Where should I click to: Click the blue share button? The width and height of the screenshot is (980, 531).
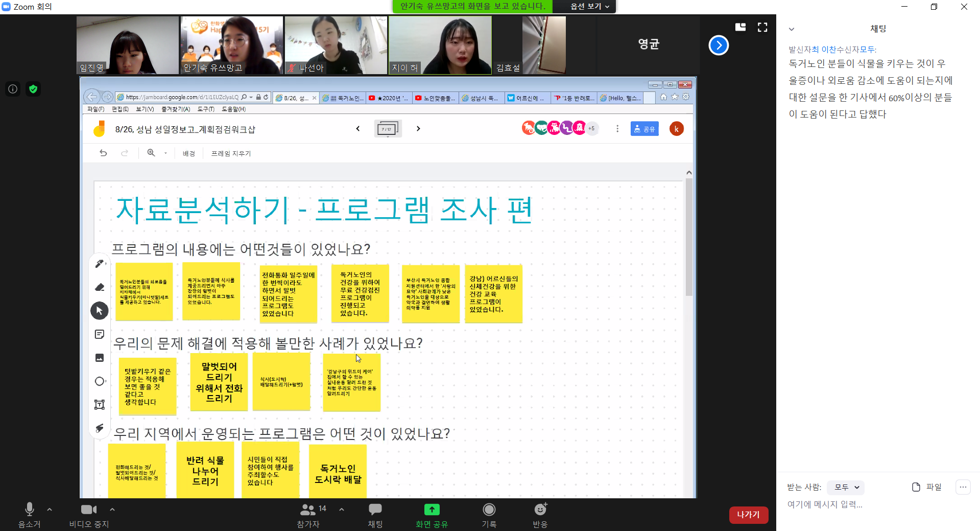click(x=644, y=129)
